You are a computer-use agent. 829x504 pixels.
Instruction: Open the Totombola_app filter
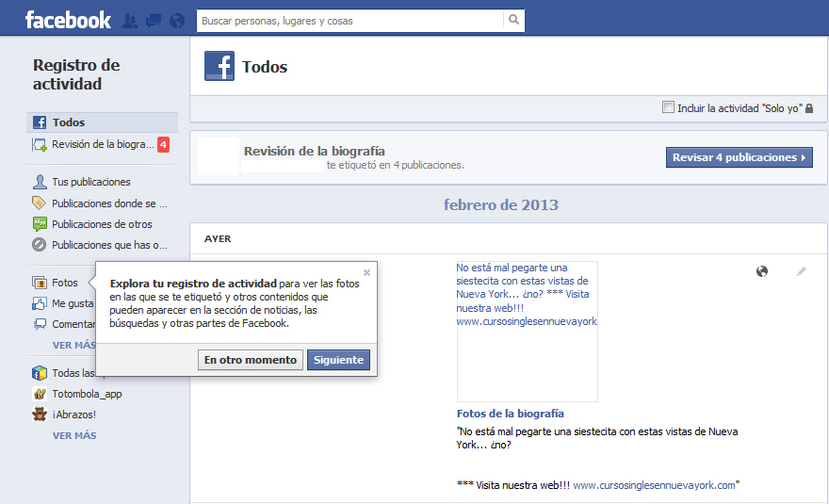(x=87, y=394)
